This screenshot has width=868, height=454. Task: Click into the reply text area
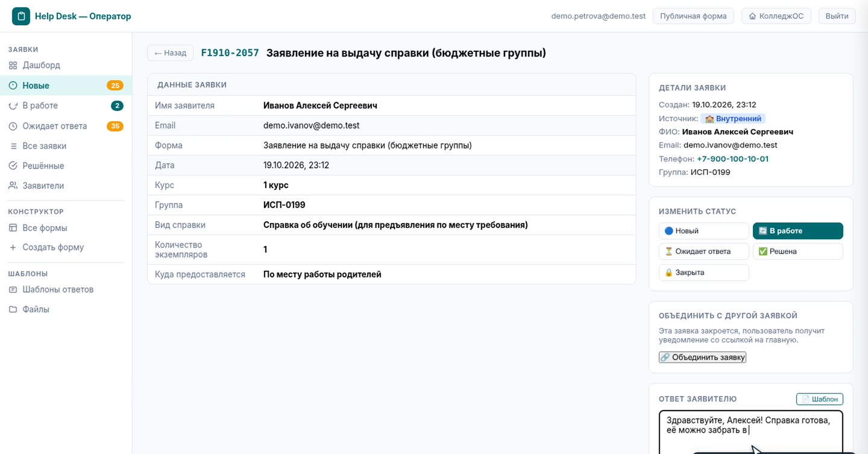[x=750, y=432]
